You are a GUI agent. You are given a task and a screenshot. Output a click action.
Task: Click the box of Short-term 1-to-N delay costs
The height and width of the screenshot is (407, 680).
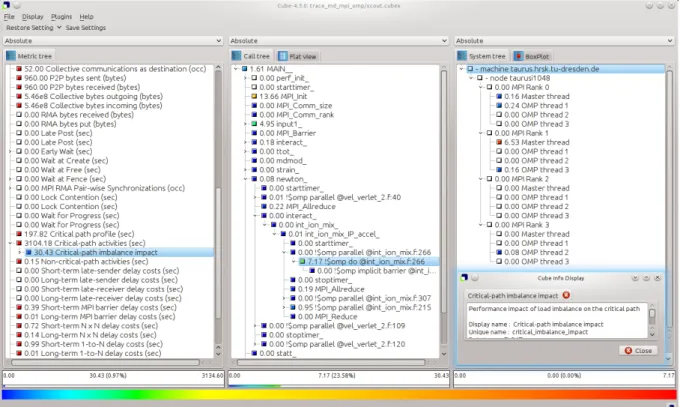(x=19, y=344)
